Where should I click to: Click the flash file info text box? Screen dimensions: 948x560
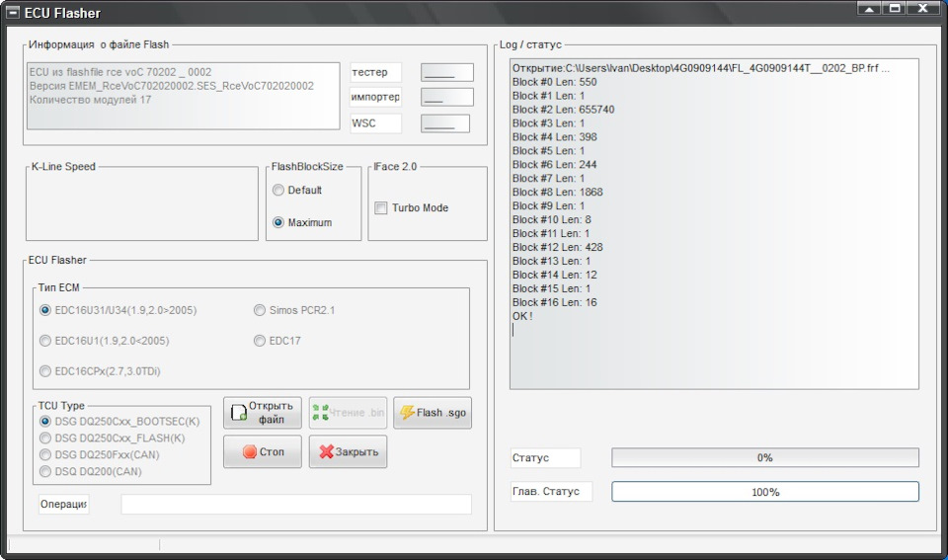coord(184,96)
